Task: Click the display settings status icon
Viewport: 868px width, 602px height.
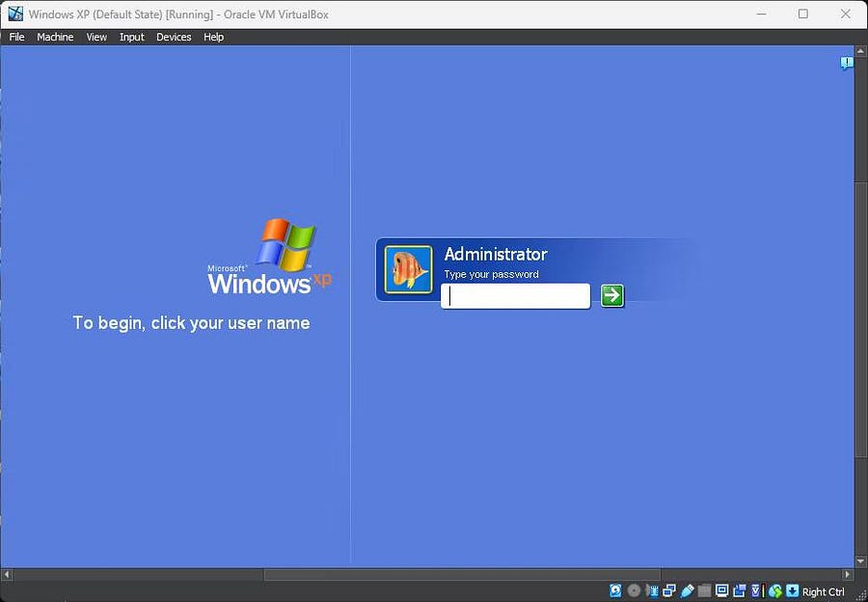Action: 721,590
